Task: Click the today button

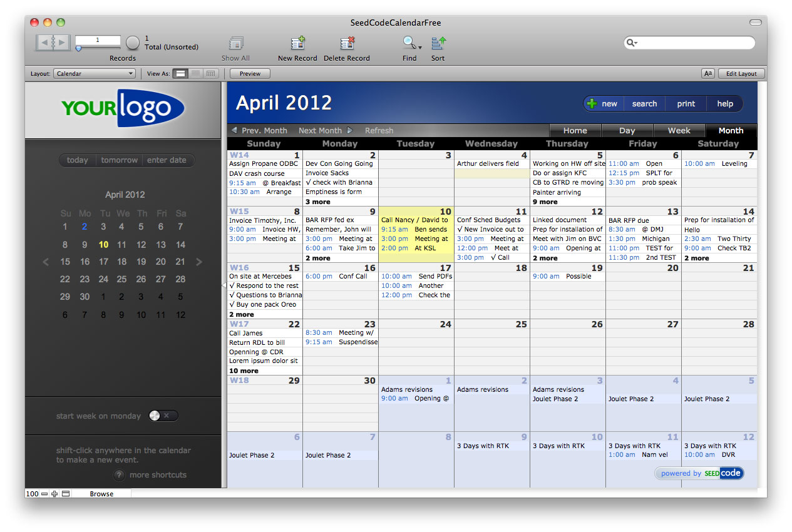Action: [77, 160]
